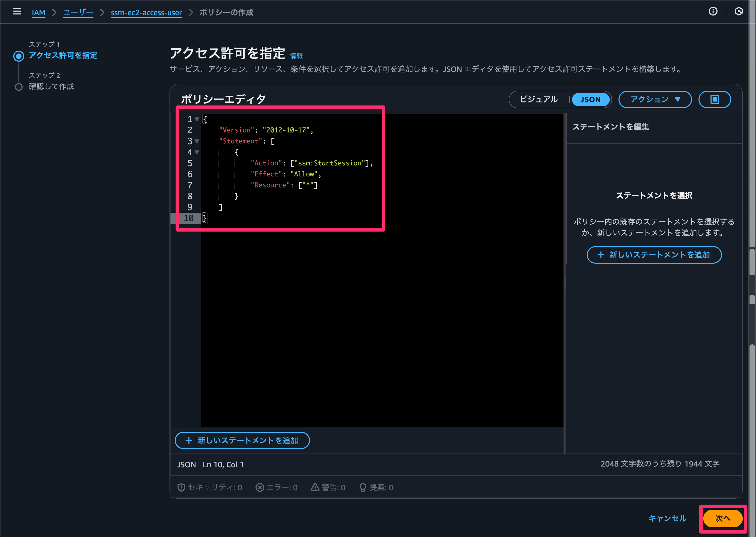This screenshot has width=756, height=537.
Task: Click the error count status icon
Action: (x=260, y=488)
